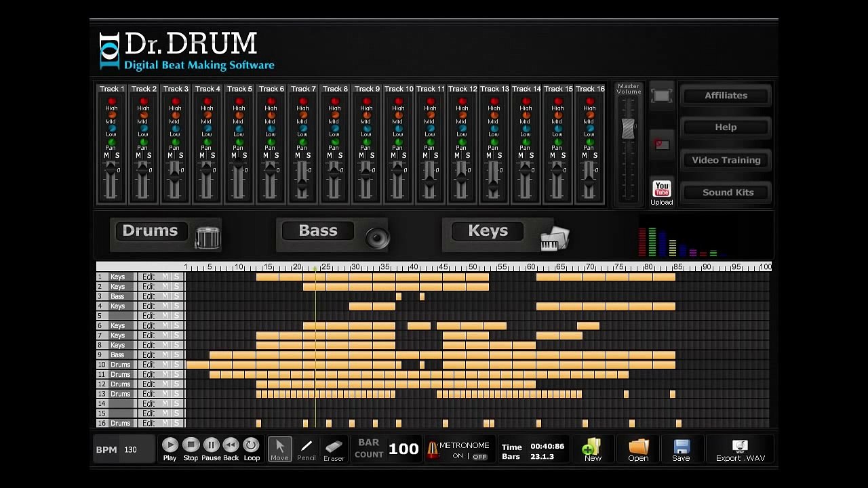Click the Keys label button

[488, 231]
